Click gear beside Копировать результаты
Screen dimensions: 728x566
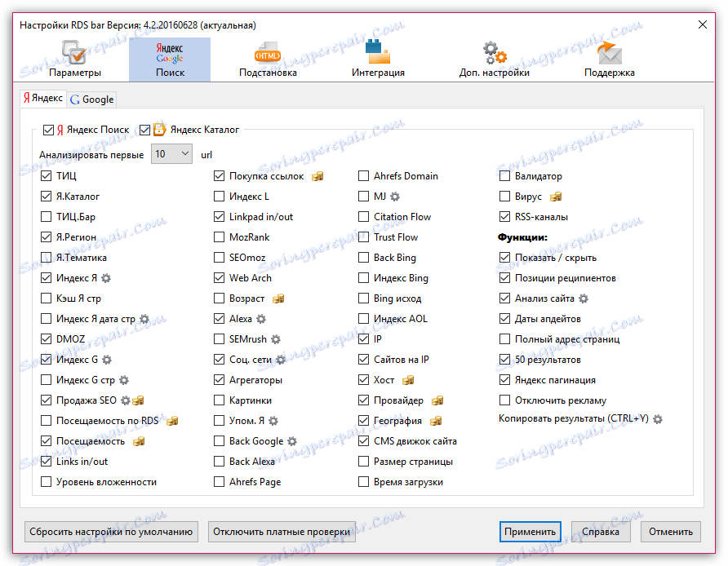pyautogui.click(x=658, y=419)
